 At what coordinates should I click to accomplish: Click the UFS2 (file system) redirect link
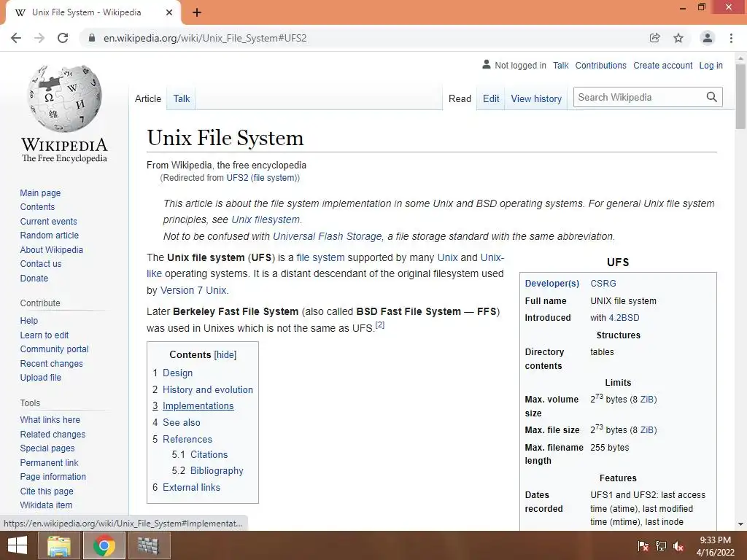click(x=262, y=178)
